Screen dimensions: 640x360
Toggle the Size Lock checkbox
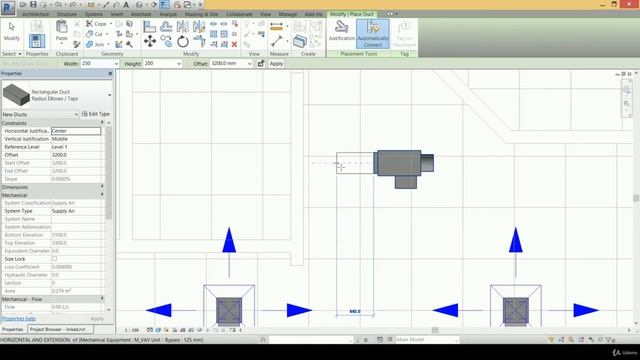(54, 259)
